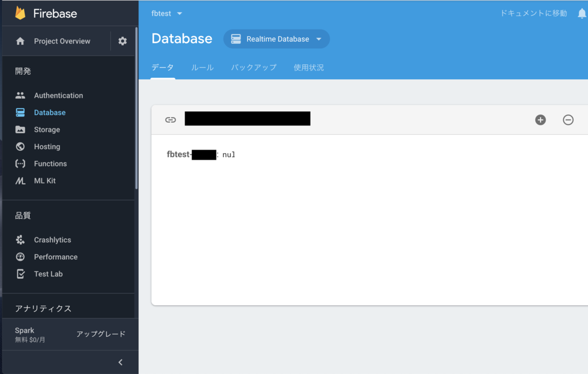Switch to the バックアップ tab

click(x=254, y=68)
